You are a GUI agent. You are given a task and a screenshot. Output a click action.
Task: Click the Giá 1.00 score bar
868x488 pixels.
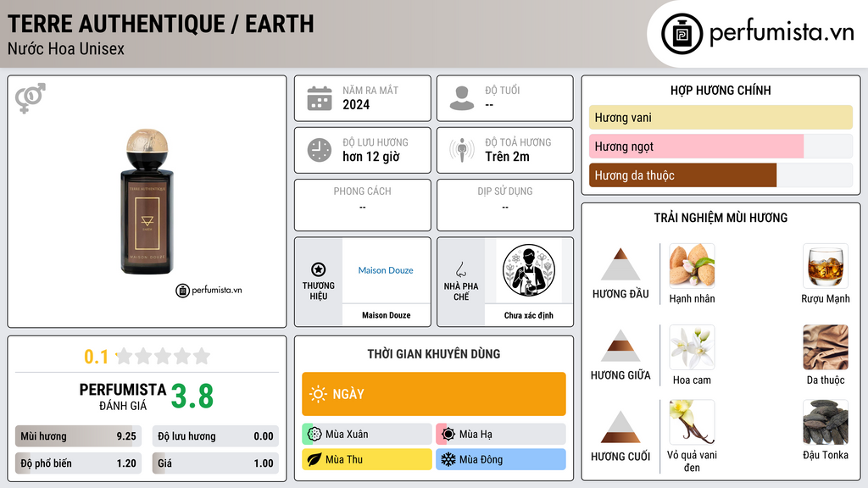click(x=215, y=463)
